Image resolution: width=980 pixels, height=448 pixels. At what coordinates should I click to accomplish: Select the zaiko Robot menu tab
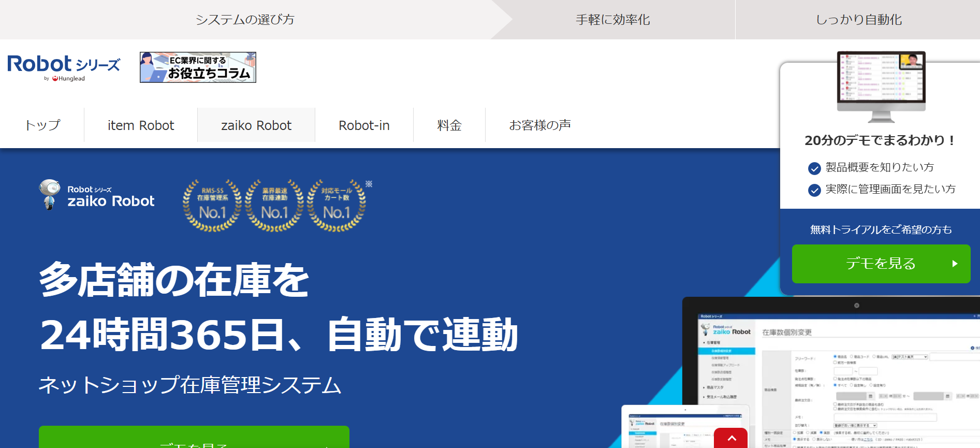(256, 125)
